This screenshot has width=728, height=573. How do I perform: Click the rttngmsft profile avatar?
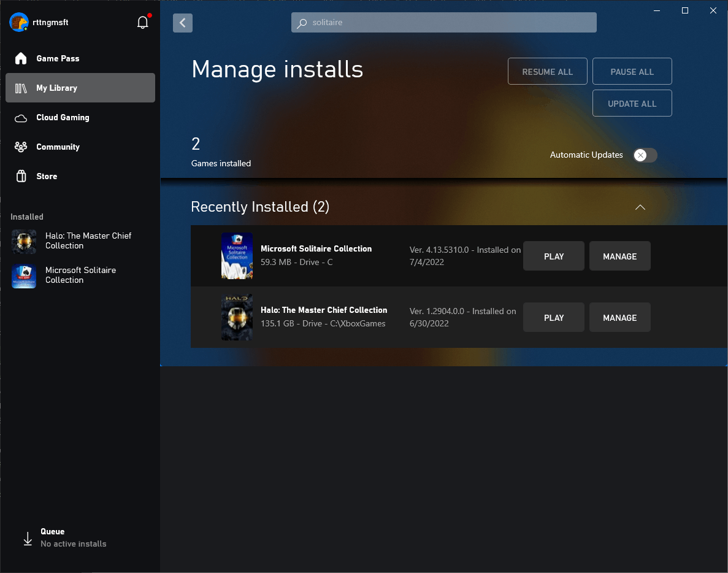point(19,22)
